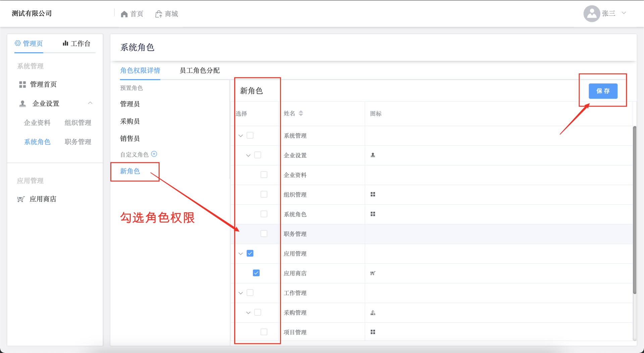Tick the 系统管理 checkbox
Image resolution: width=644 pixels, height=353 pixels.
(x=250, y=135)
